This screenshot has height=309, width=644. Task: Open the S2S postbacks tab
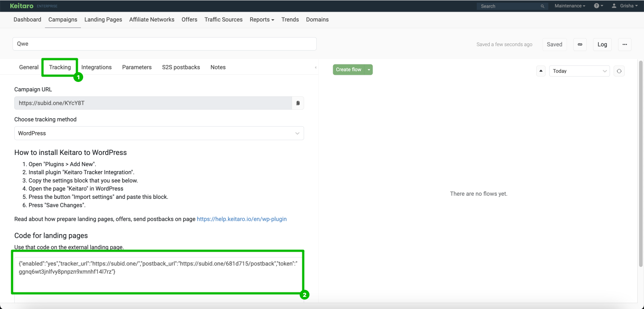[x=181, y=67]
